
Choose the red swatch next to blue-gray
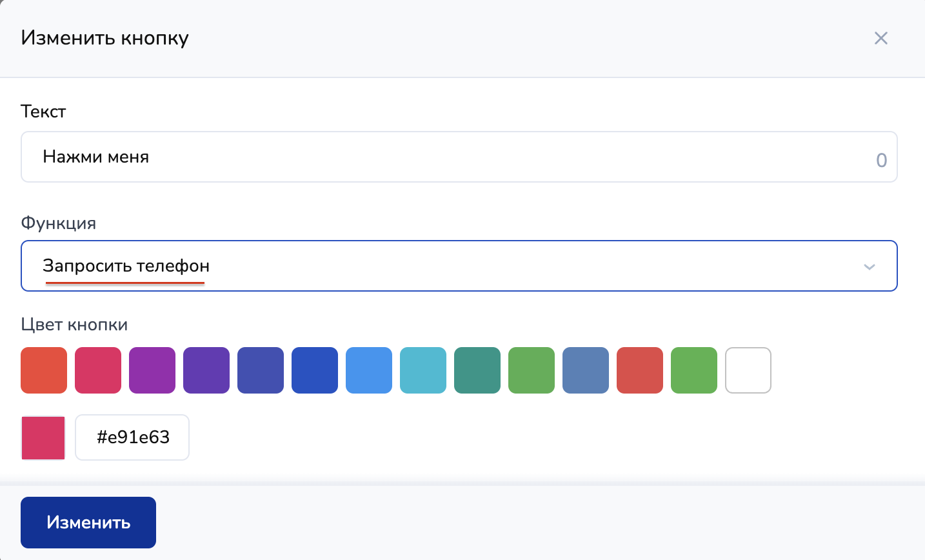point(640,370)
